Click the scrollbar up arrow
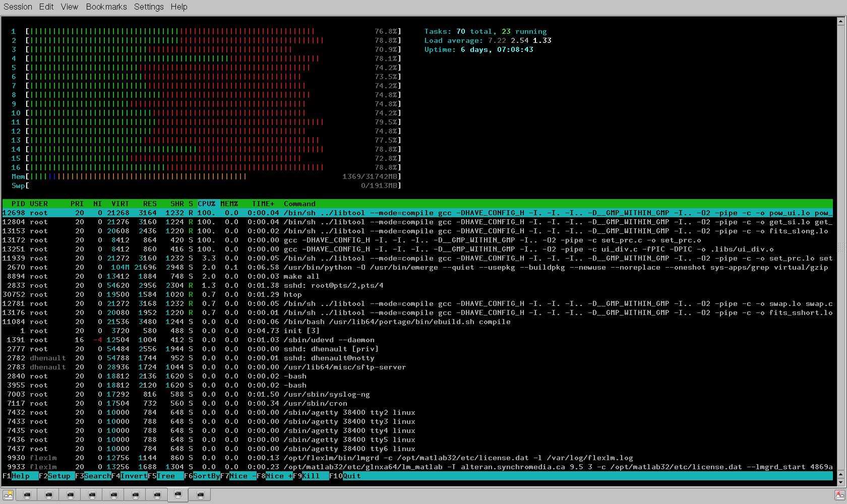The image size is (847, 504). click(x=840, y=21)
